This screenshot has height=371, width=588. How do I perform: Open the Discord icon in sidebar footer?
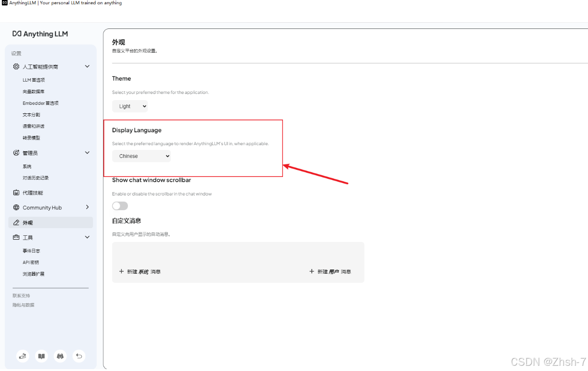(60, 356)
